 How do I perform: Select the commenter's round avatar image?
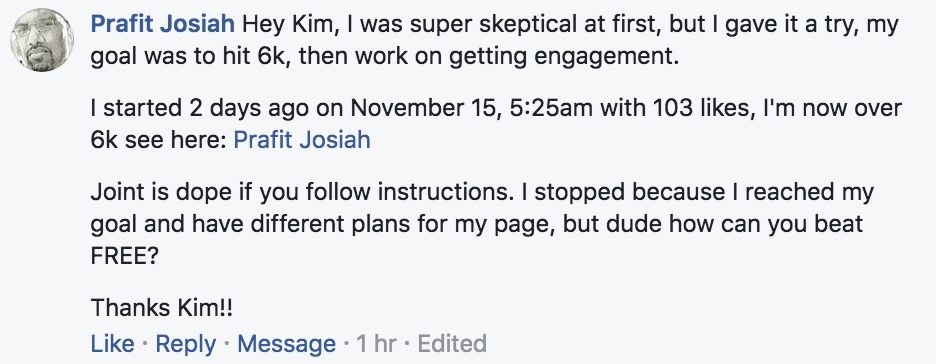point(42,40)
